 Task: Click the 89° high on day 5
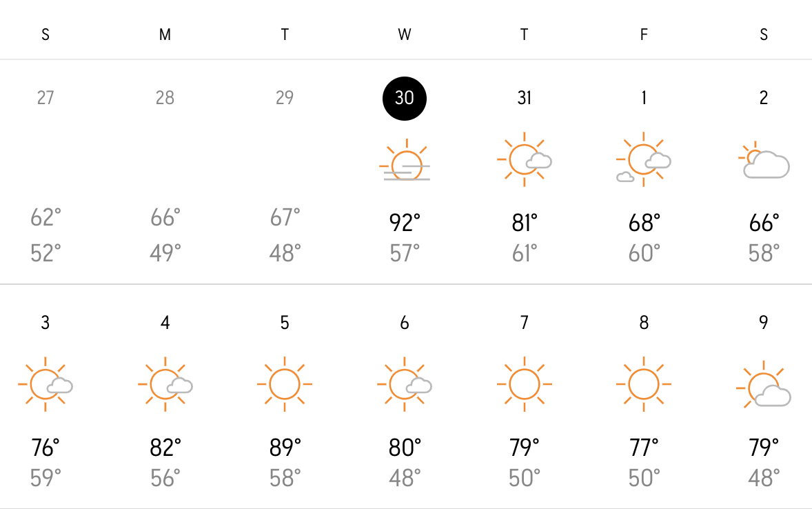[x=285, y=448]
